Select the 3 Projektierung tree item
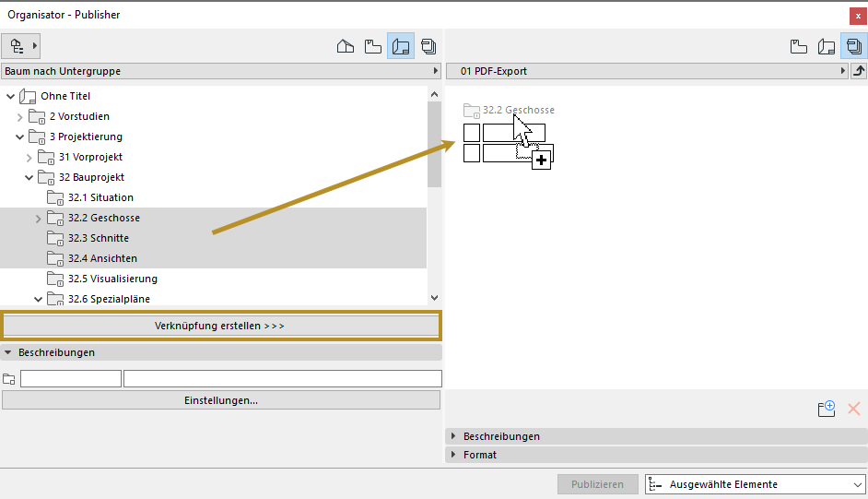 coord(86,137)
